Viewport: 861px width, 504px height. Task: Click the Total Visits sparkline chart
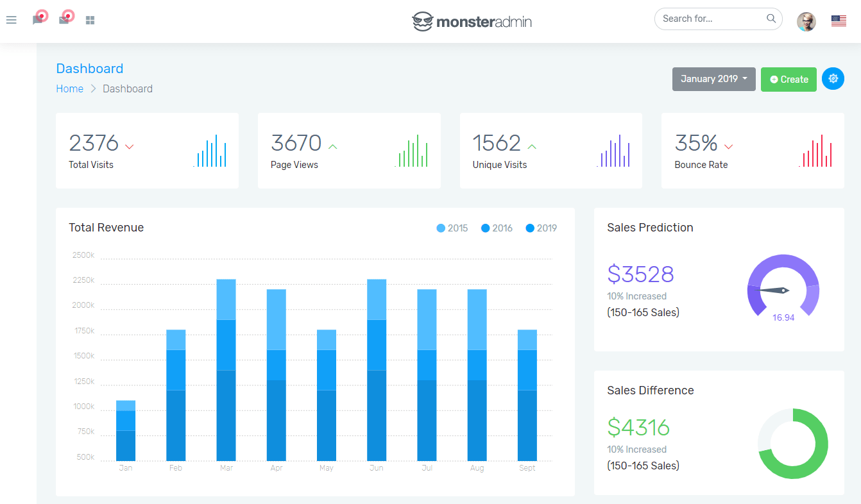[210, 151]
